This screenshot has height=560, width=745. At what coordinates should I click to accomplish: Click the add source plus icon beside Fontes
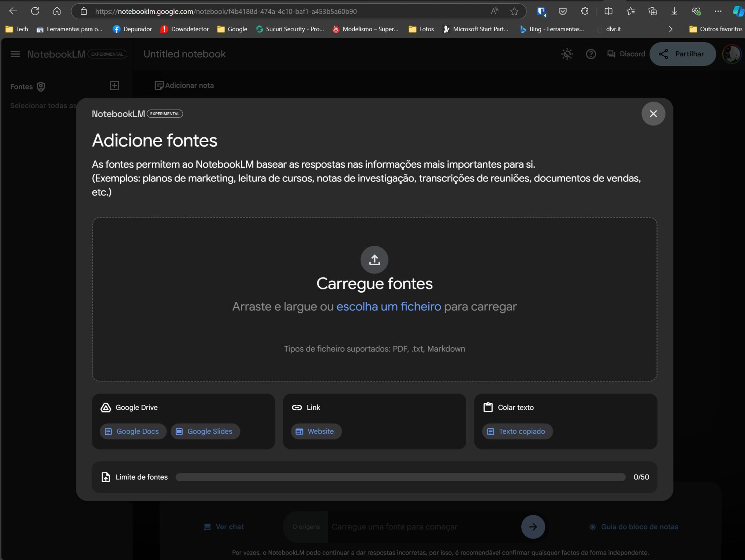coord(115,86)
